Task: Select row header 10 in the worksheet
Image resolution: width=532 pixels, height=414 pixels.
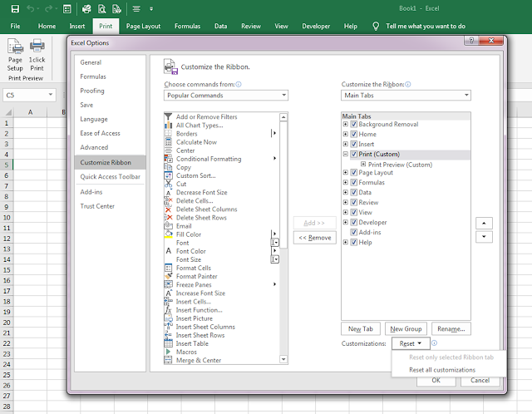Action: coord(7,218)
